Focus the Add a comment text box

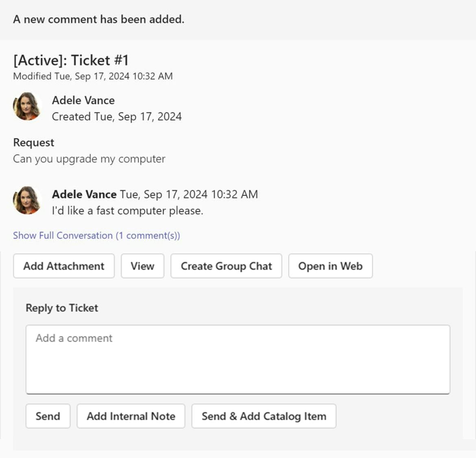[x=238, y=359]
